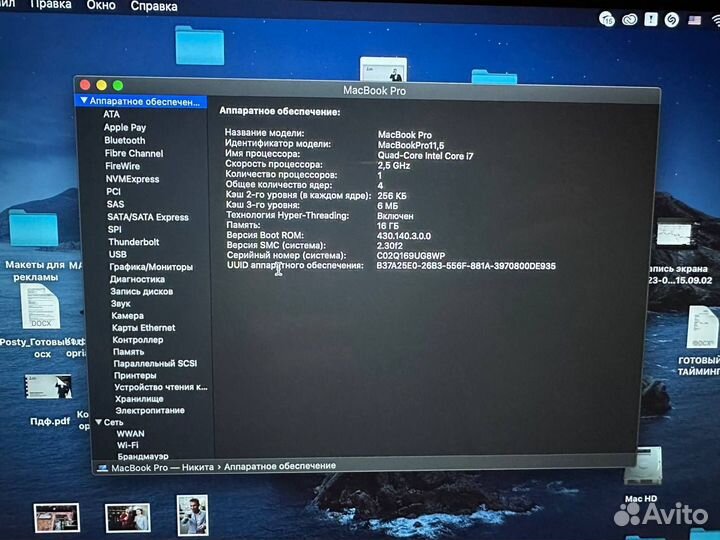The height and width of the screenshot is (540, 720).
Task: Select the Mac HD drive icon
Action: coord(643,466)
